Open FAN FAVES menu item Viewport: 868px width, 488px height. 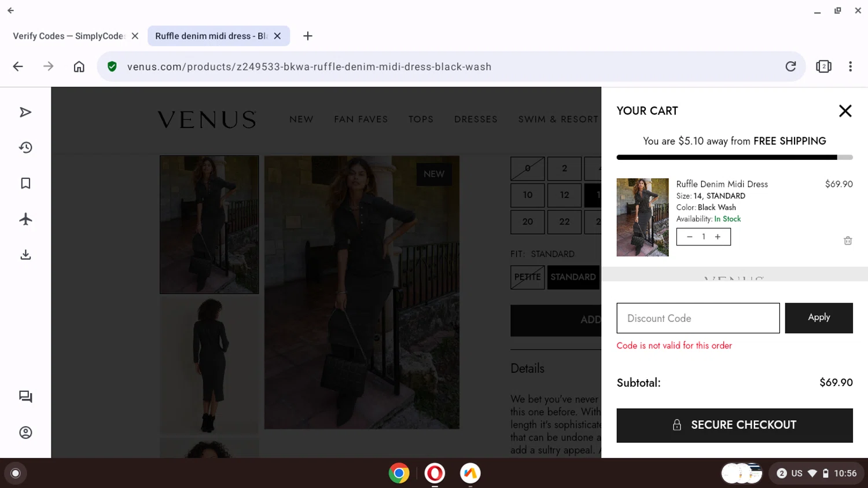pyautogui.click(x=361, y=119)
